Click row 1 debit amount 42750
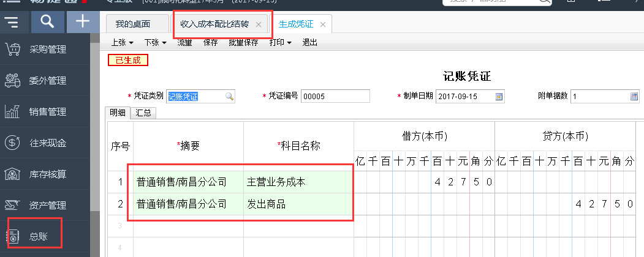This screenshot has width=644, height=257. tap(424, 182)
